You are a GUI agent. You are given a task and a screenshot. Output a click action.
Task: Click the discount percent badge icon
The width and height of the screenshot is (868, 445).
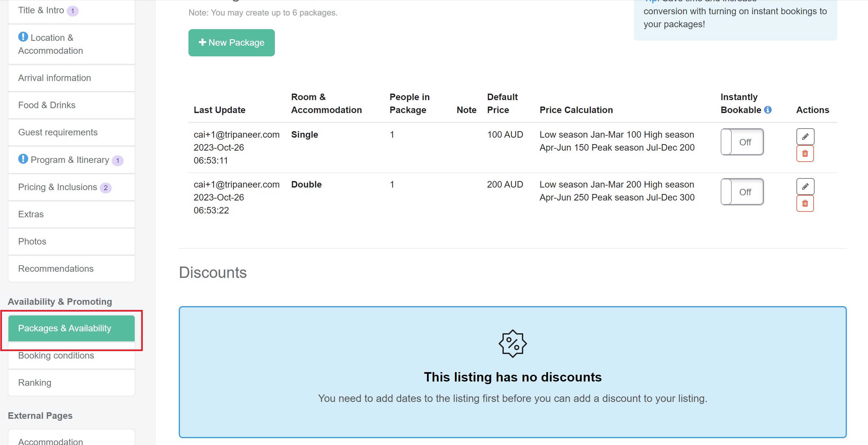click(x=513, y=344)
